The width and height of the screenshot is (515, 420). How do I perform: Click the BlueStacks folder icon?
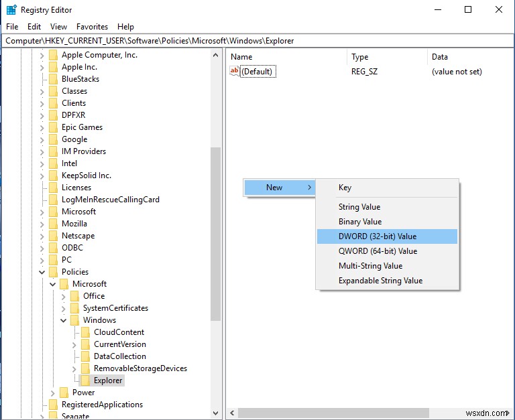[x=53, y=79]
